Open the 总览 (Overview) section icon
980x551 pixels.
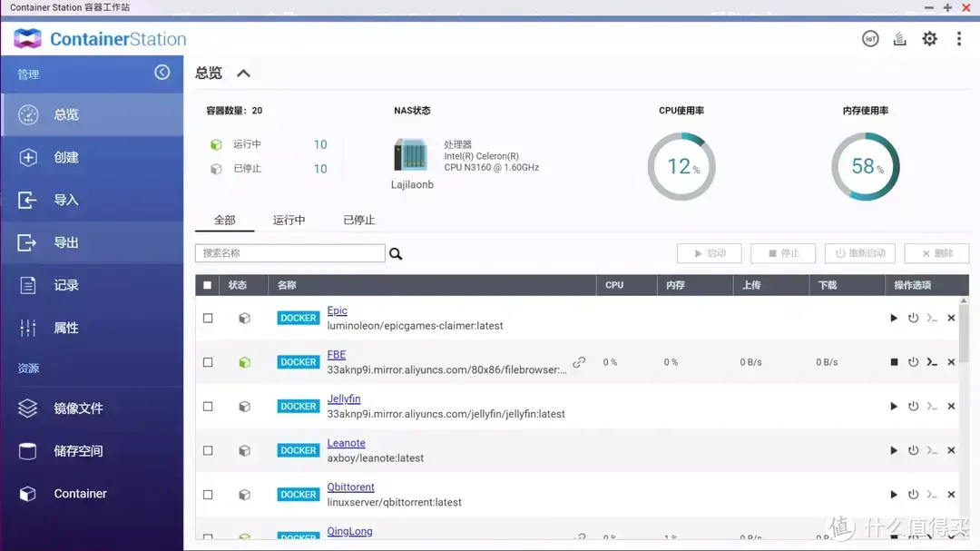pyautogui.click(x=26, y=114)
